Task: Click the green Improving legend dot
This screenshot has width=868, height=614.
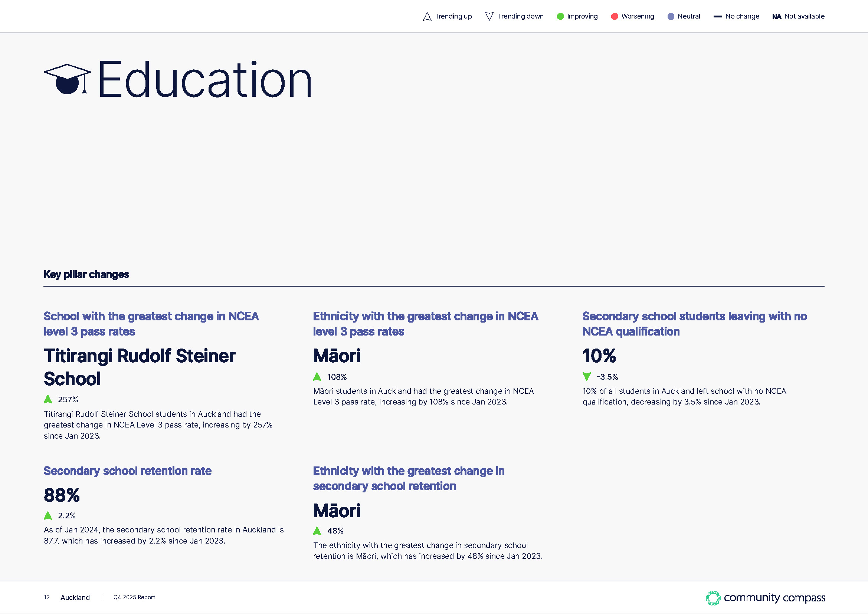Action: point(560,17)
